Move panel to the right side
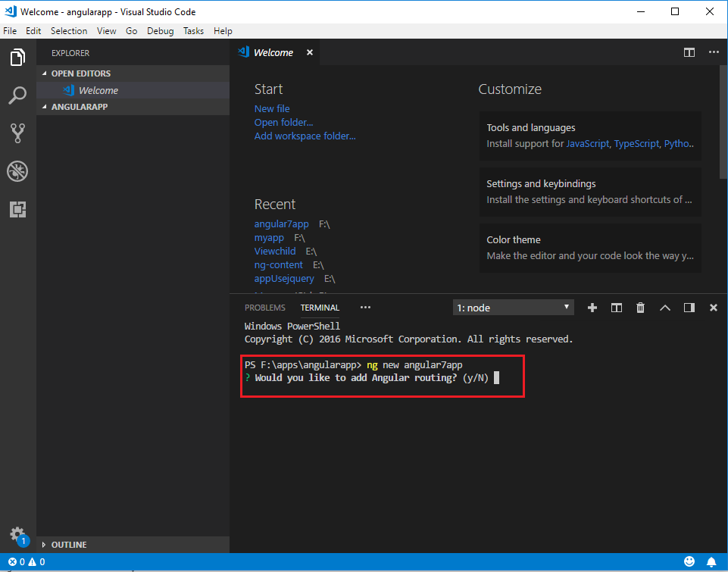Viewport: 728px width, 572px height. pyautogui.click(x=689, y=308)
